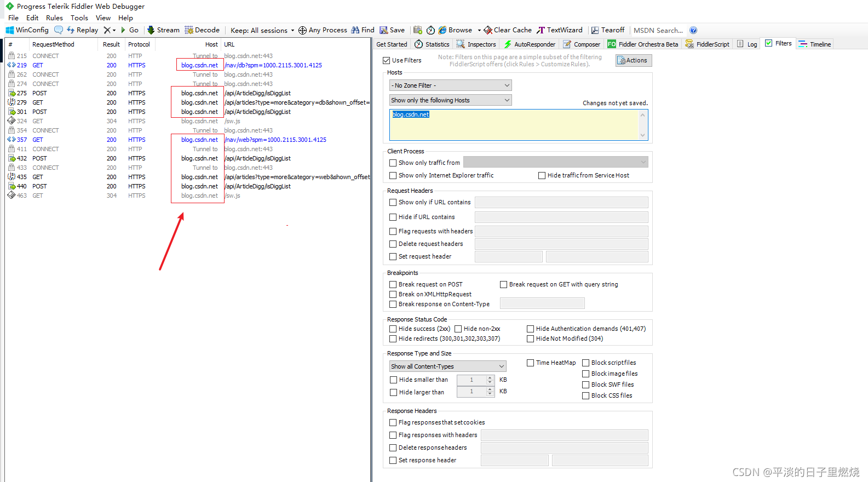This screenshot has height=482, width=868.
Task: Open the File menu
Action: click(13, 18)
